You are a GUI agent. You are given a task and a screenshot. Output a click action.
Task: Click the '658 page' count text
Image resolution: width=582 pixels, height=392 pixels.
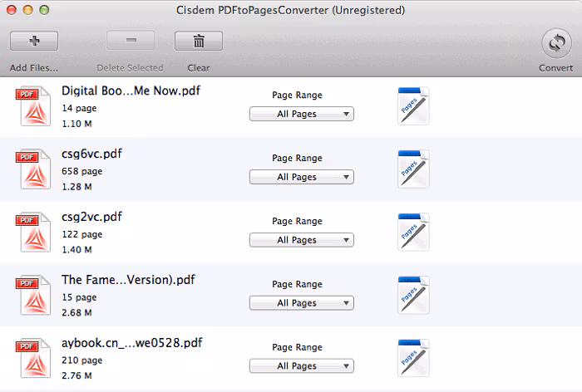(82, 171)
